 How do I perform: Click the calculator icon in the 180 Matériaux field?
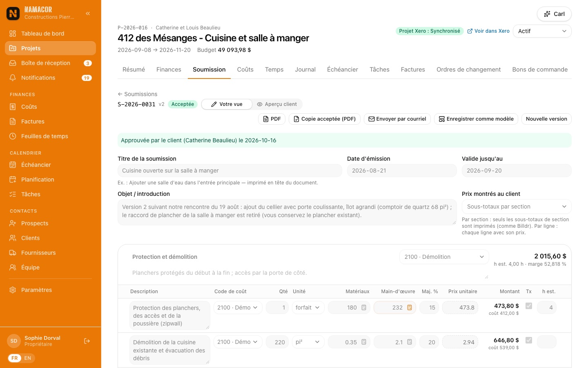click(364, 307)
